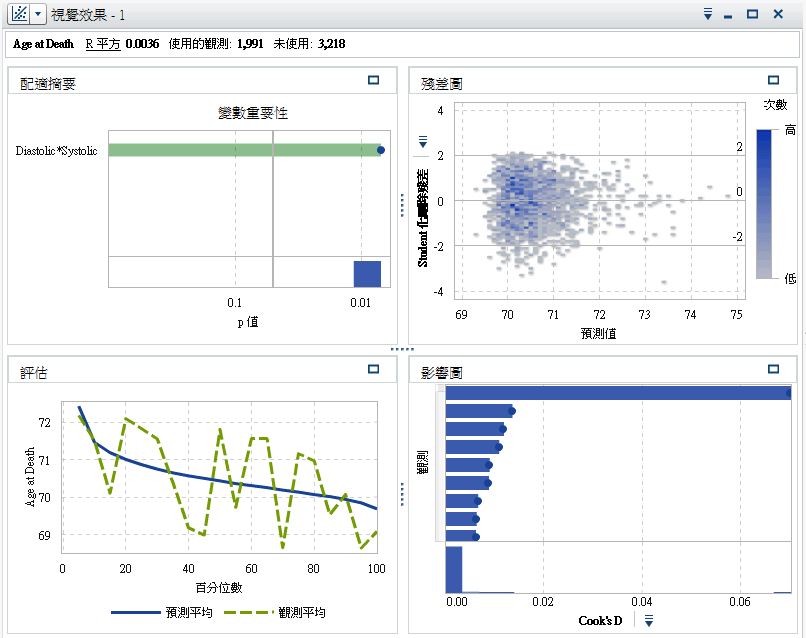Maximize the 殘差圖 panel
The image size is (806, 638).
point(773,81)
